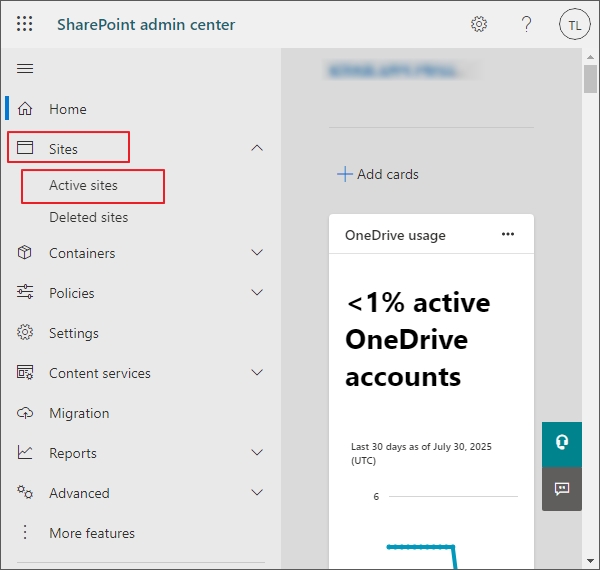The height and width of the screenshot is (570, 600).
Task: Go to Home in navigation
Action: (x=68, y=109)
